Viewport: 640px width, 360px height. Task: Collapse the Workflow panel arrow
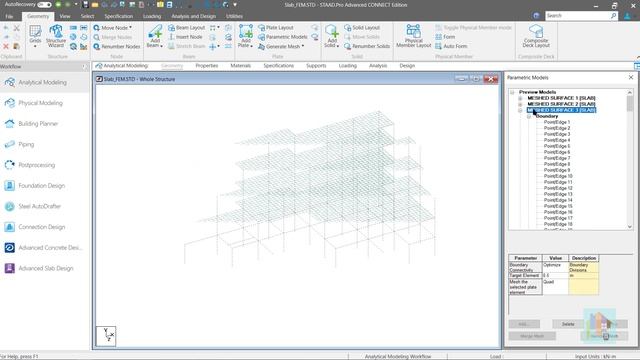[84, 67]
